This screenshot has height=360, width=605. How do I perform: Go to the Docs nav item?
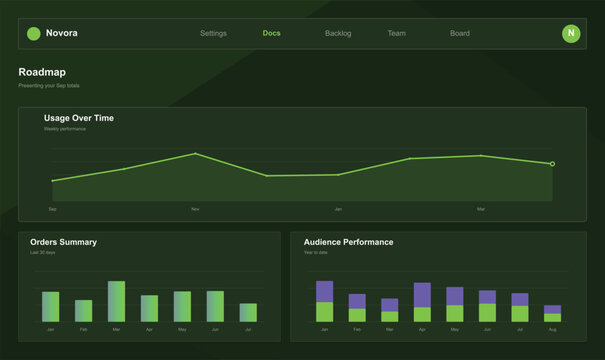(272, 33)
